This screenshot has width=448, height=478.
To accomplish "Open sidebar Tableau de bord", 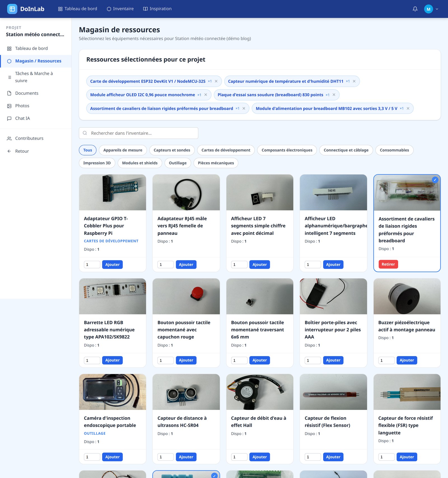I will click(x=36, y=48).
